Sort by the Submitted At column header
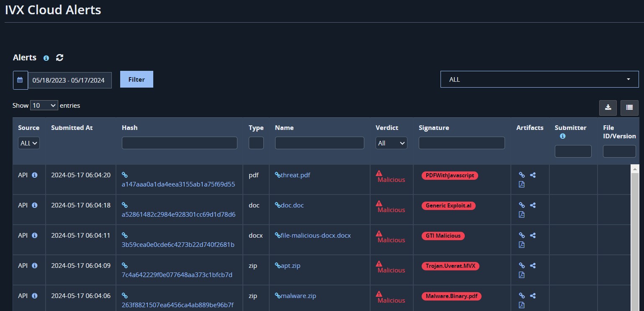 tap(72, 128)
